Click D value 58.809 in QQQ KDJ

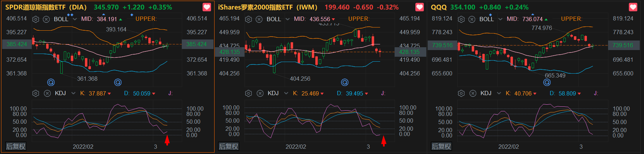tap(567, 93)
